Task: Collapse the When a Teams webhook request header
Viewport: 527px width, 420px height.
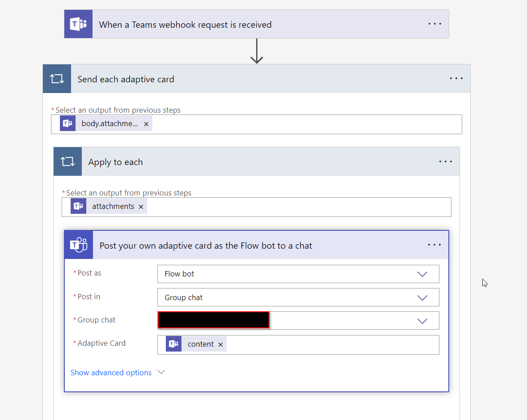Action: pyautogui.click(x=257, y=24)
